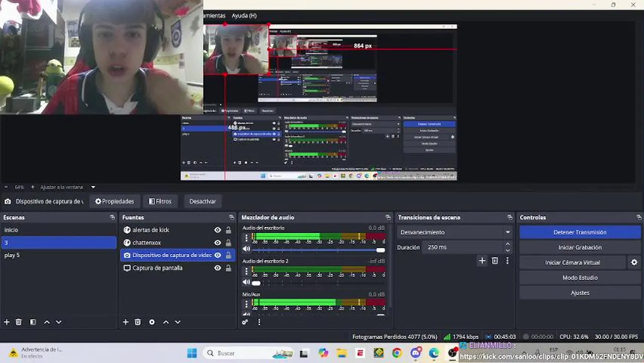Hide the chattenxox source
The image size is (644, 363).
pos(218,243)
